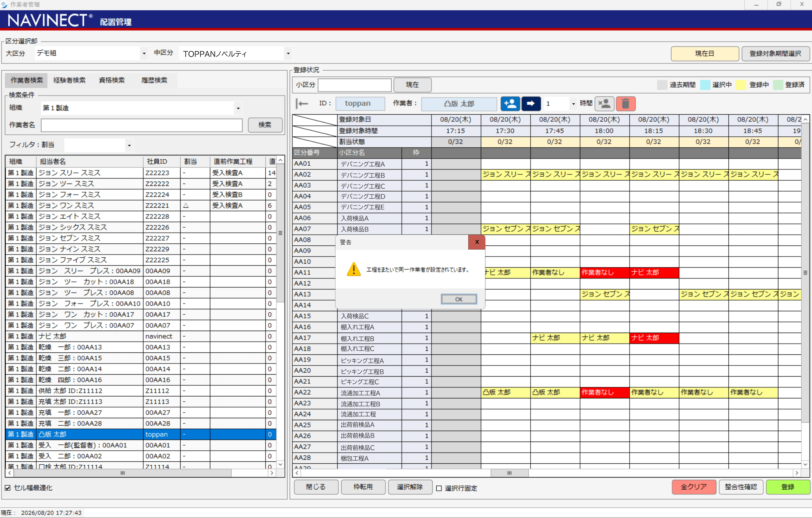Expand the 中区分 TOPPANノベルティ dropdown

(x=288, y=53)
